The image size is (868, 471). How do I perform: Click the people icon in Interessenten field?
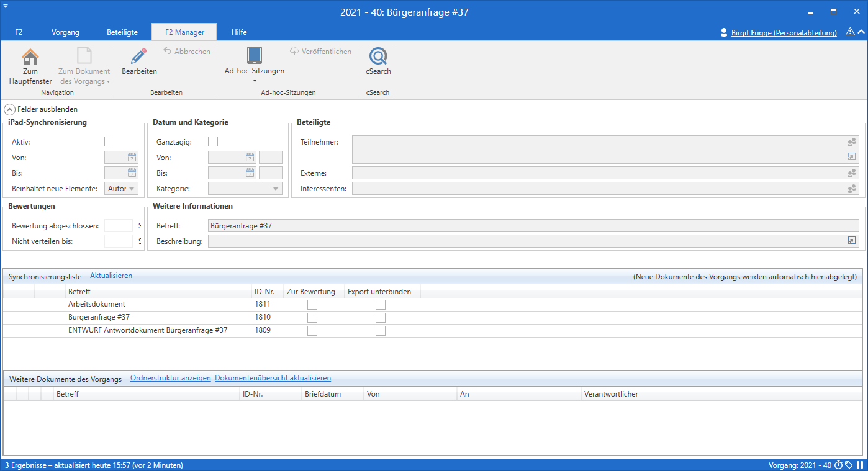click(852, 189)
